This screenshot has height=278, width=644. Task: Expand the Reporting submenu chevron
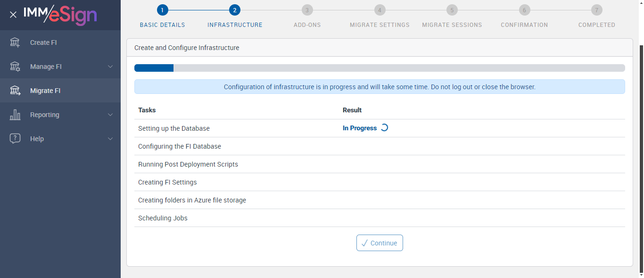point(110,115)
